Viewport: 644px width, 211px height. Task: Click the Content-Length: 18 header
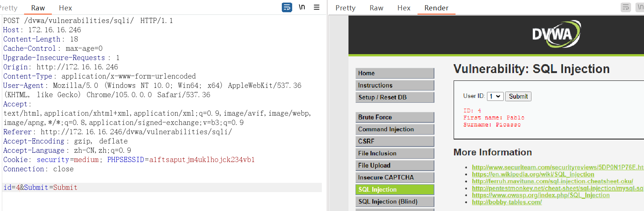pos(41,39)
